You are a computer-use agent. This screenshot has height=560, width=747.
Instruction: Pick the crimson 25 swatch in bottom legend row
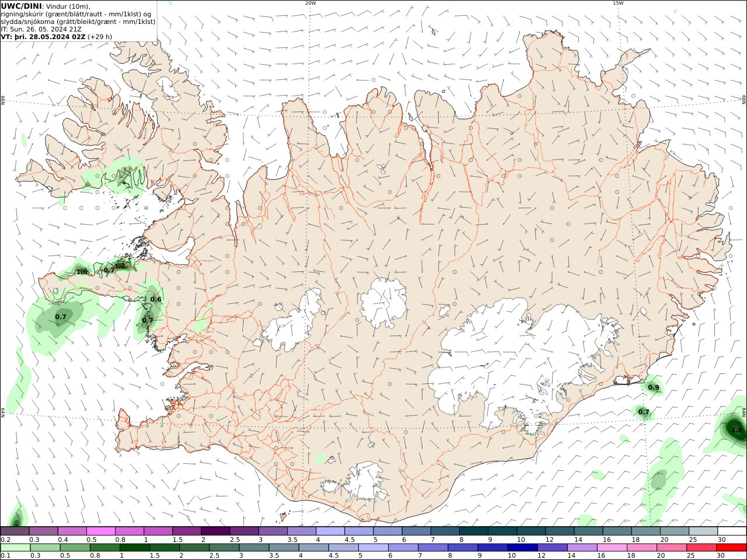pos(701,548)
